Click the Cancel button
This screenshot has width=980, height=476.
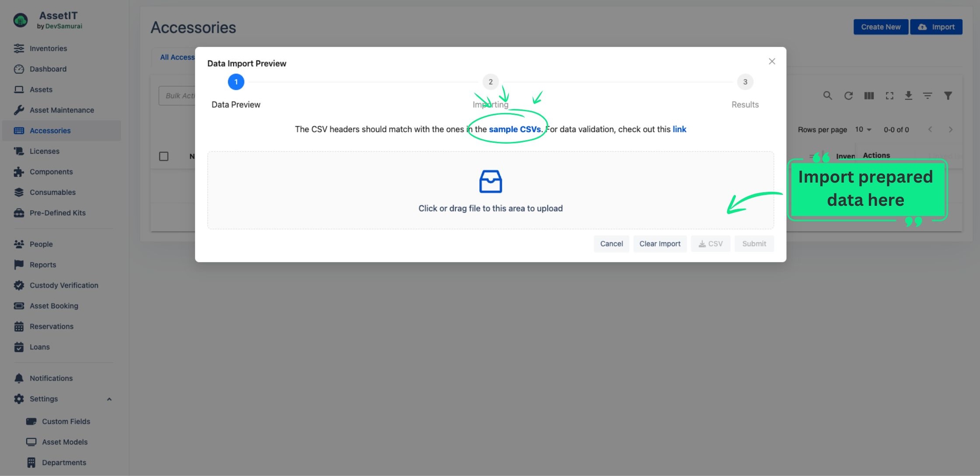611,243
